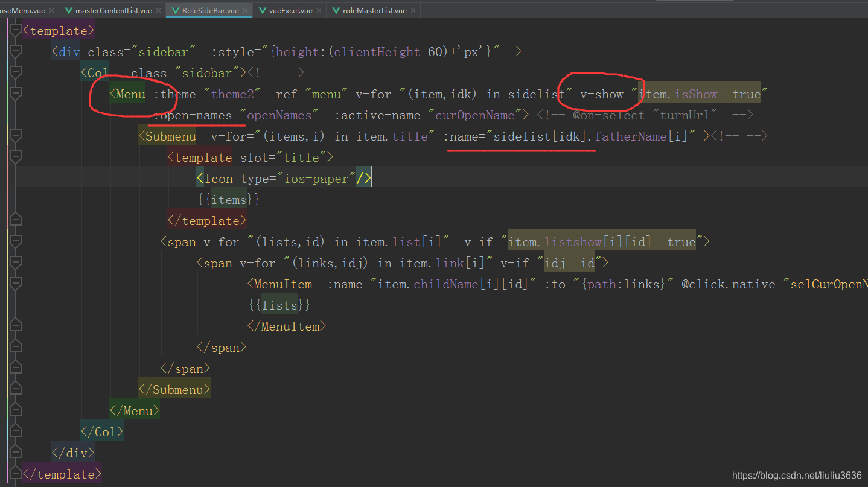
Task: Click item.childName[i][id] name binding
Action: point(453,284)
